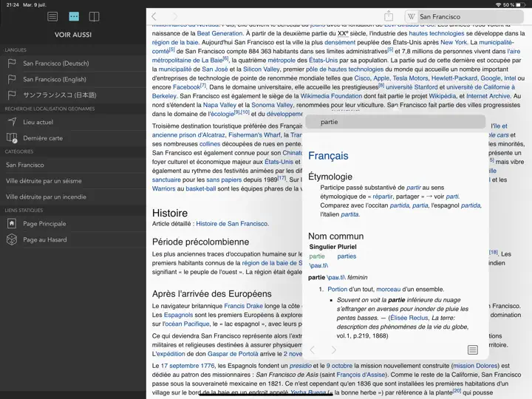Screen dimensions: 532x399
Task: Open the 'Élisée Reclus' citation link
Action: tap(409, 318)
